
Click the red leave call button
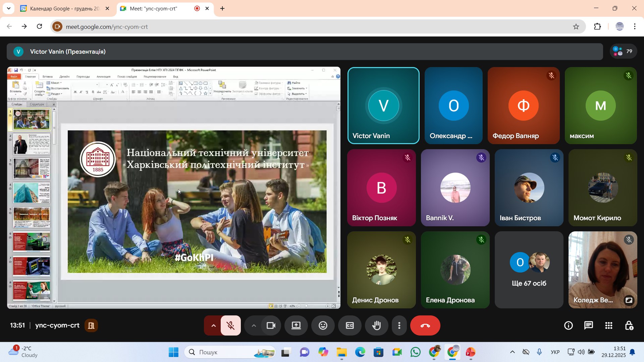click(425, 325)
